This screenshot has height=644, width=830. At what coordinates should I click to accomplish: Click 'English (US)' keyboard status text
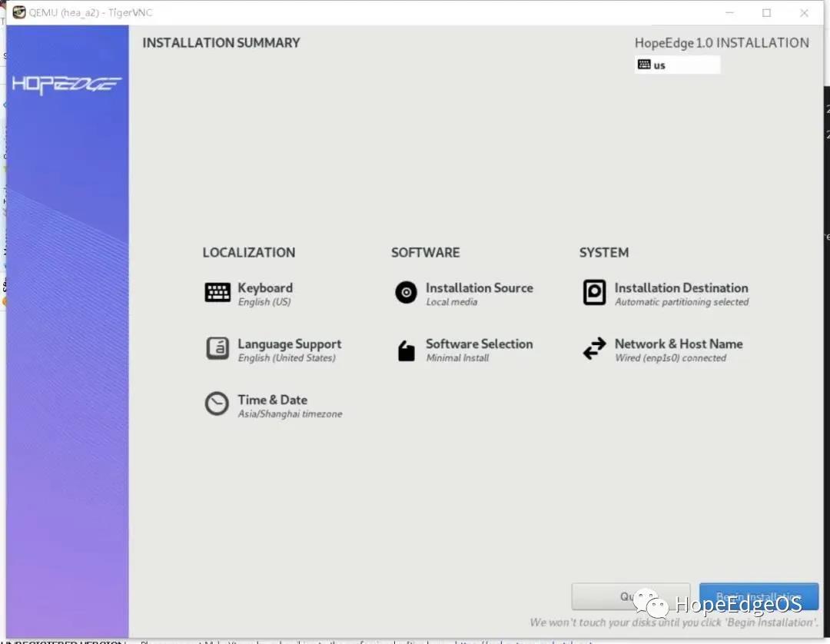coord(264,302)
